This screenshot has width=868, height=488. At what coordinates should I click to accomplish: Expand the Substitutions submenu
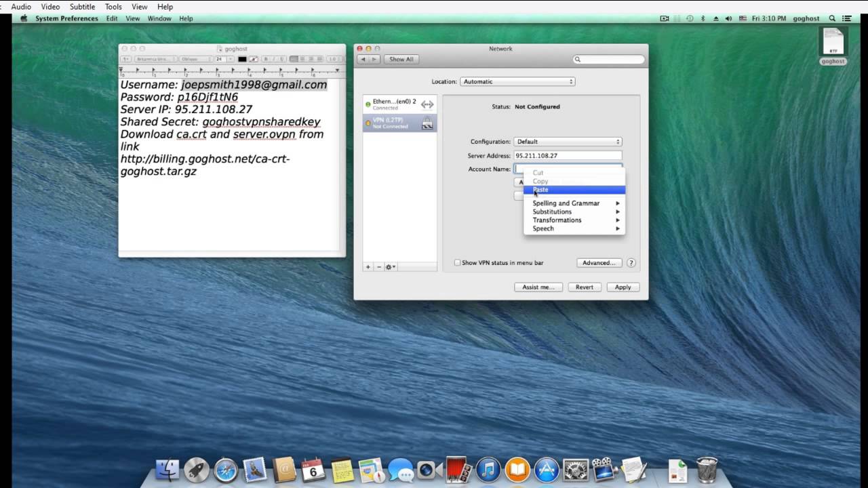point(574,211)
